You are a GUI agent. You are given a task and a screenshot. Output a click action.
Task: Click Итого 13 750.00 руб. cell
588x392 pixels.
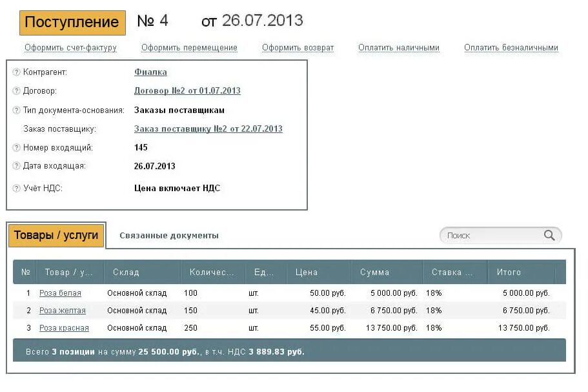[524, 328]
